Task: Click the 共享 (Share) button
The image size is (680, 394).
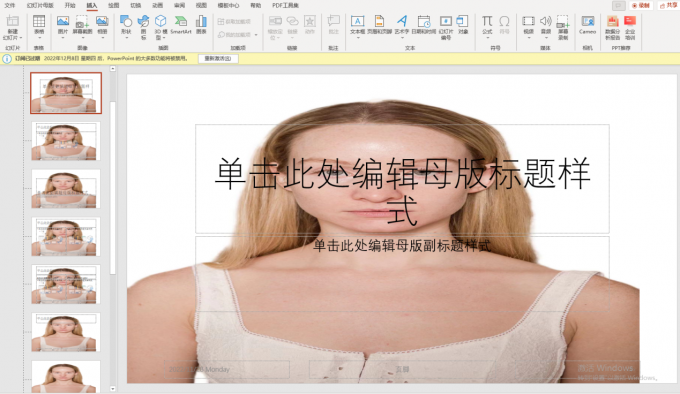Action: click(668, 6)
